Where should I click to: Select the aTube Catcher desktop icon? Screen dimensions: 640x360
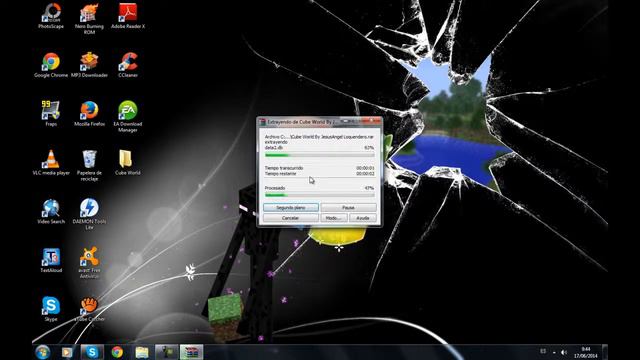click(x=89, y=309)
